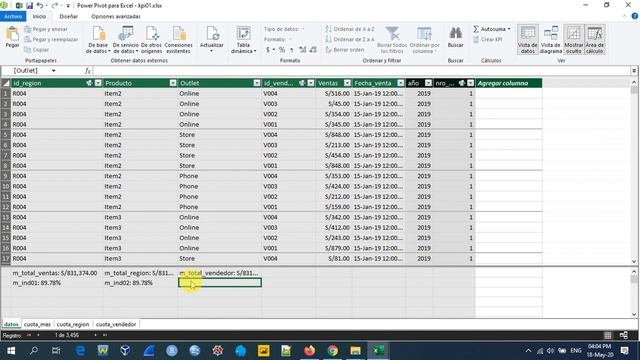Open De base de datos import

[x=98, y=40]
